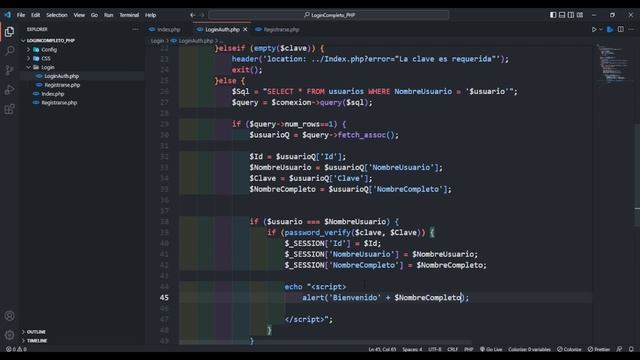Open the View menu
The image size is (640, 360).
point(79,15)
